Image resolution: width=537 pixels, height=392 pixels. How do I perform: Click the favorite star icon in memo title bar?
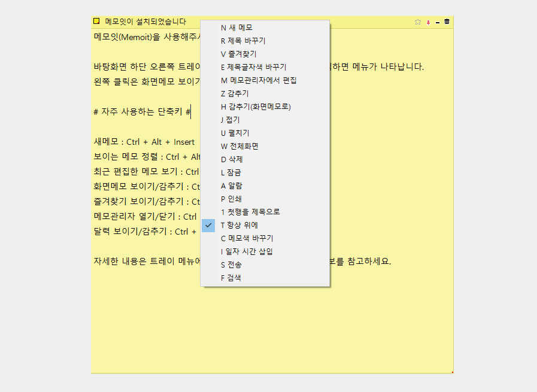point(417,22)
